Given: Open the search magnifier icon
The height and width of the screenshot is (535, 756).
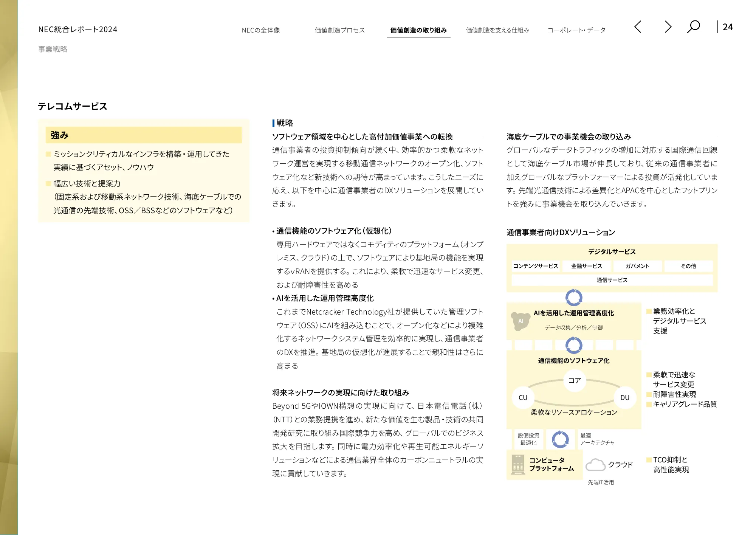Looking at the screenshot, I should click(693, 27).
